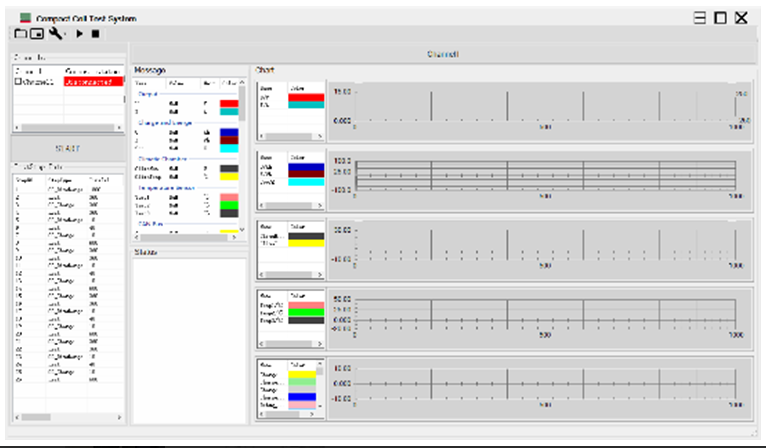This screenshot has width=766, height=448.
Task: Click the teal swatch in first chart legend
Action: pyautogui.click(x=306, y=105)
